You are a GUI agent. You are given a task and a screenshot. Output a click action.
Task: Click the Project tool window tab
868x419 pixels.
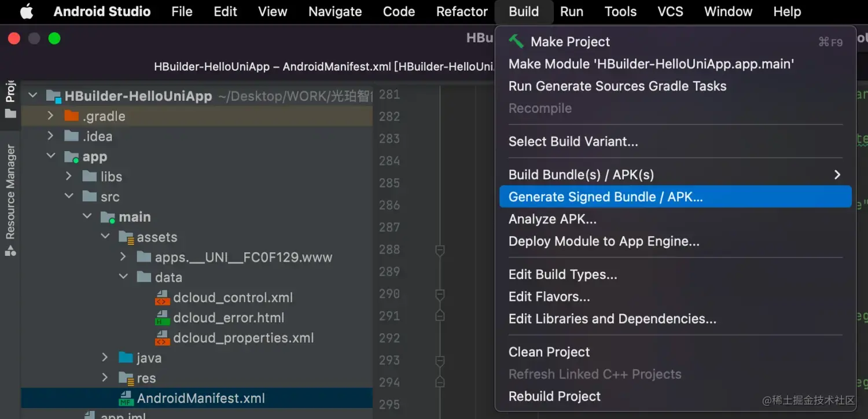point(10,98)
